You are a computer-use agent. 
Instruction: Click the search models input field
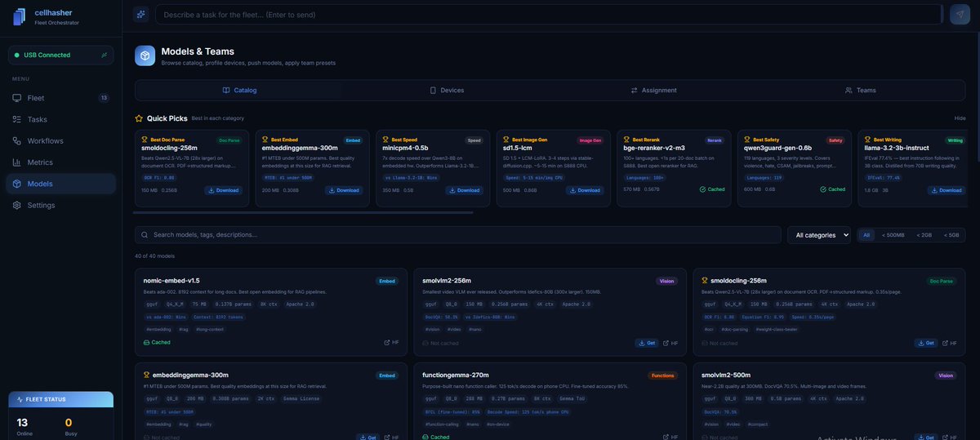(x=458, y=235)
